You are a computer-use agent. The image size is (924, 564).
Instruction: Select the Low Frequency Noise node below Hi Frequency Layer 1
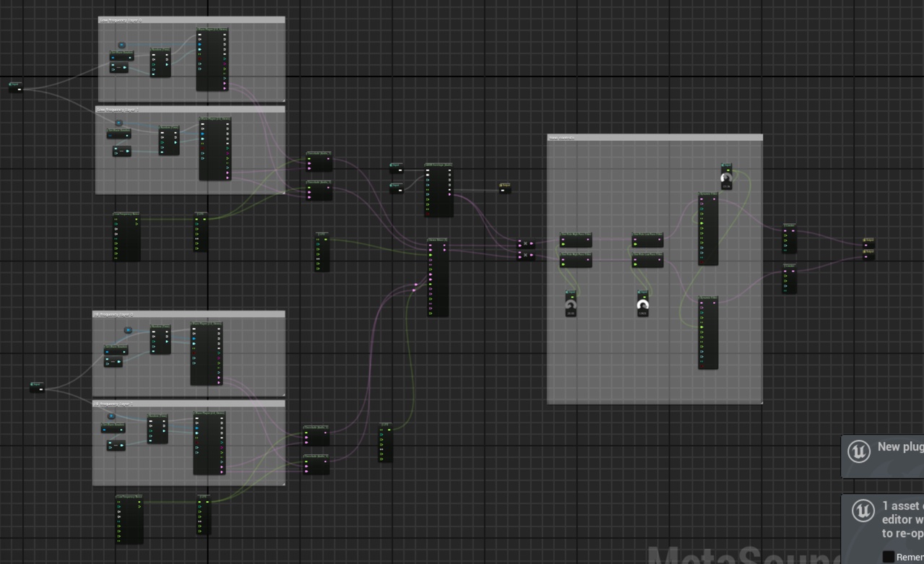pos(129,519)
